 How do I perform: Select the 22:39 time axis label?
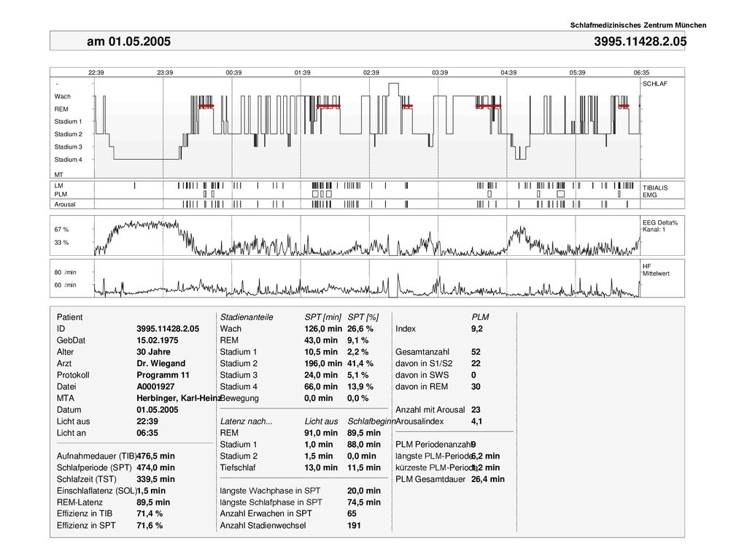point(96,73)
